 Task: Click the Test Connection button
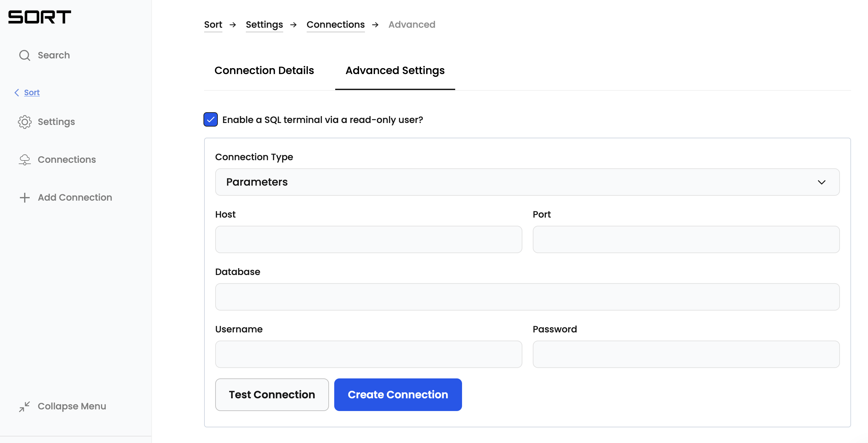click(x=271, y=394)
